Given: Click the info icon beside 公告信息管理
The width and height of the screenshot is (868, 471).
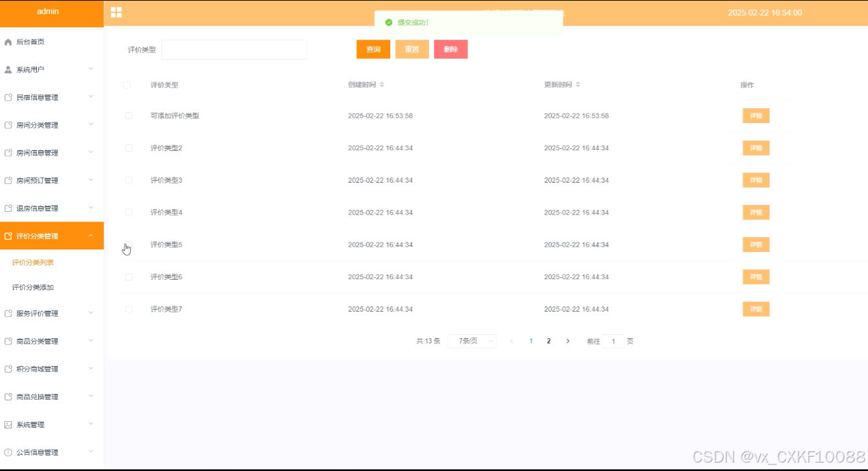Looking at the screenshot, I should coord(8,452).
